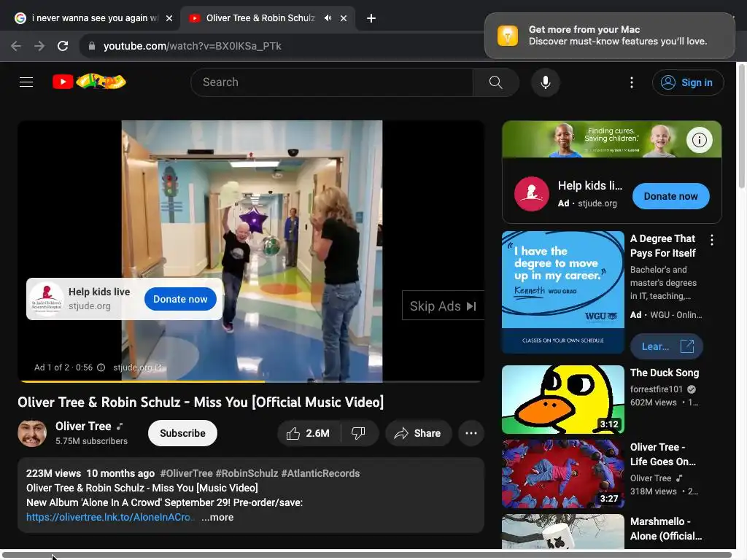Play Oliver Tree Life Goes On thumbnail
This screenshot has height=560, width=747.
[x=562, y=474]
